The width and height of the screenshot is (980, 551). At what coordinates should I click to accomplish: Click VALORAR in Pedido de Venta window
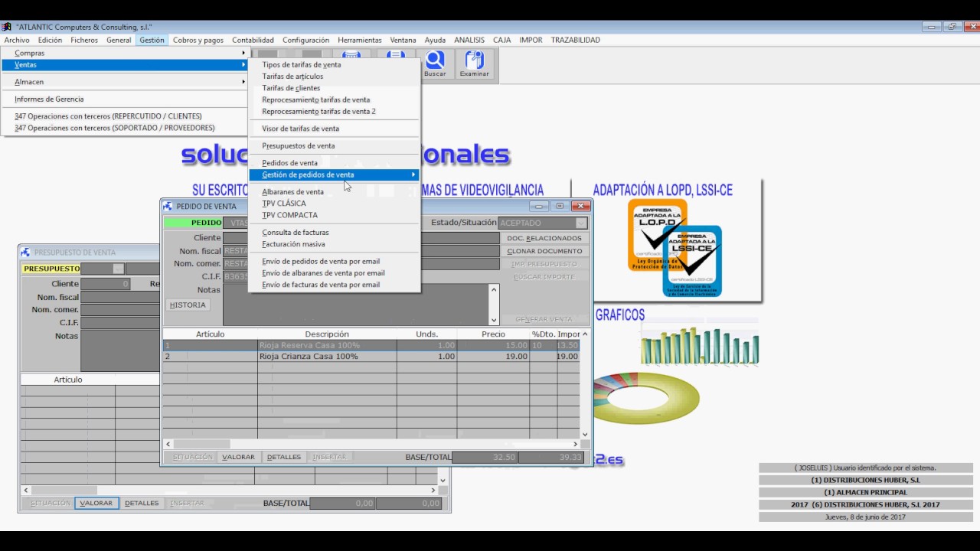click(238, 457)
